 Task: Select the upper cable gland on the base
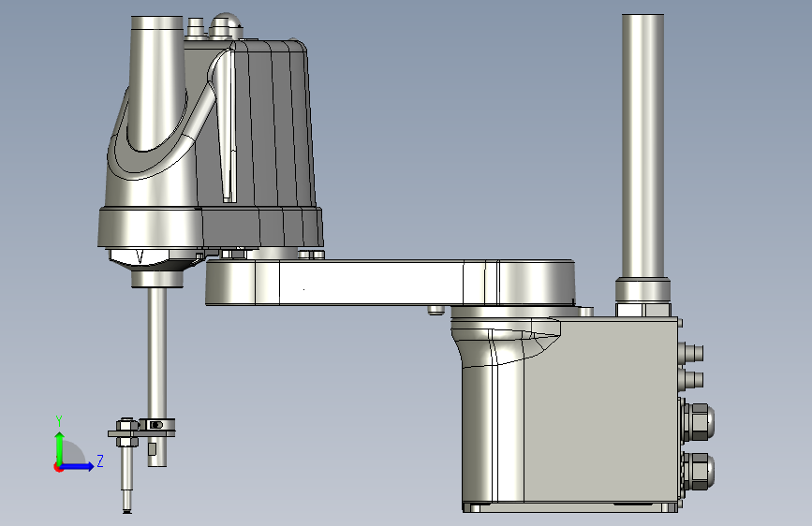698,421
